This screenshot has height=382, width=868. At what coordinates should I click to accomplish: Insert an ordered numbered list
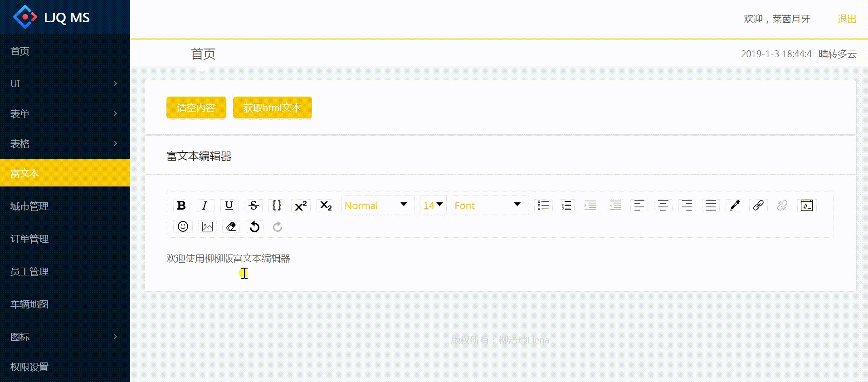point(566,206)
